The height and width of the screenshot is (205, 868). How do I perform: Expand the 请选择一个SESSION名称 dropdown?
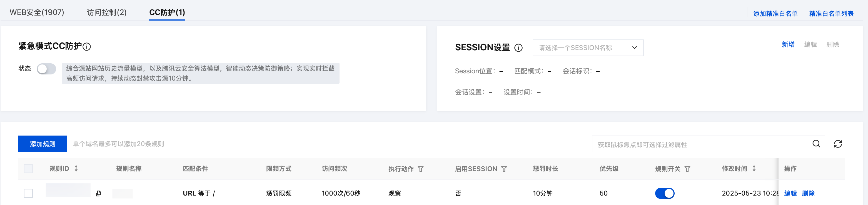pyautogui.click(x=588, y=48)
